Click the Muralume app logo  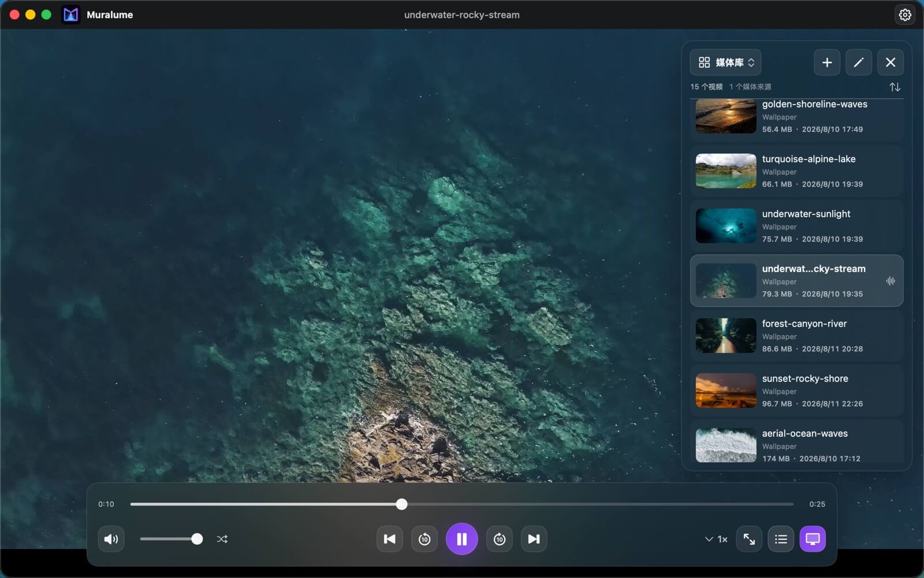[70, 14]
